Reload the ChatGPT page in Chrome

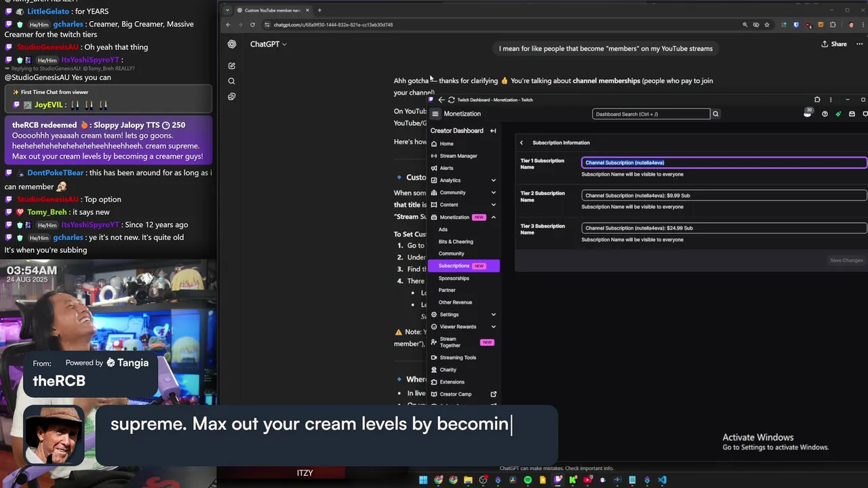coord(252,25)
